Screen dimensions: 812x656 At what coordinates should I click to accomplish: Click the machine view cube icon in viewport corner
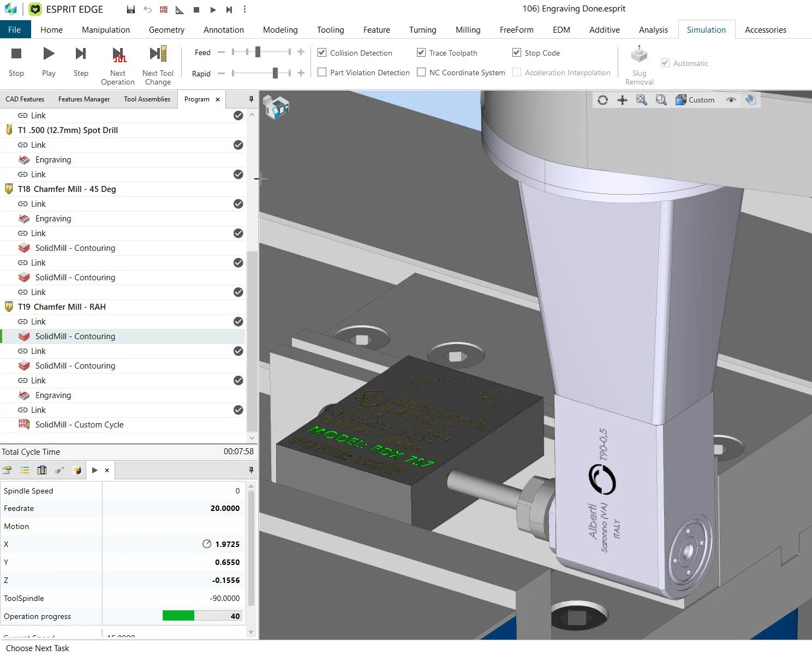pos(276,107)
